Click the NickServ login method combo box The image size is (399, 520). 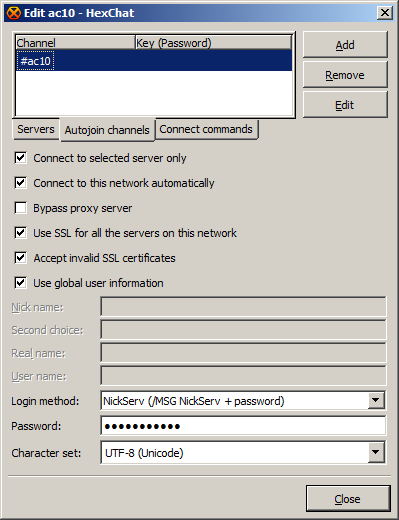pyautogui.click(x=243, y=400)
